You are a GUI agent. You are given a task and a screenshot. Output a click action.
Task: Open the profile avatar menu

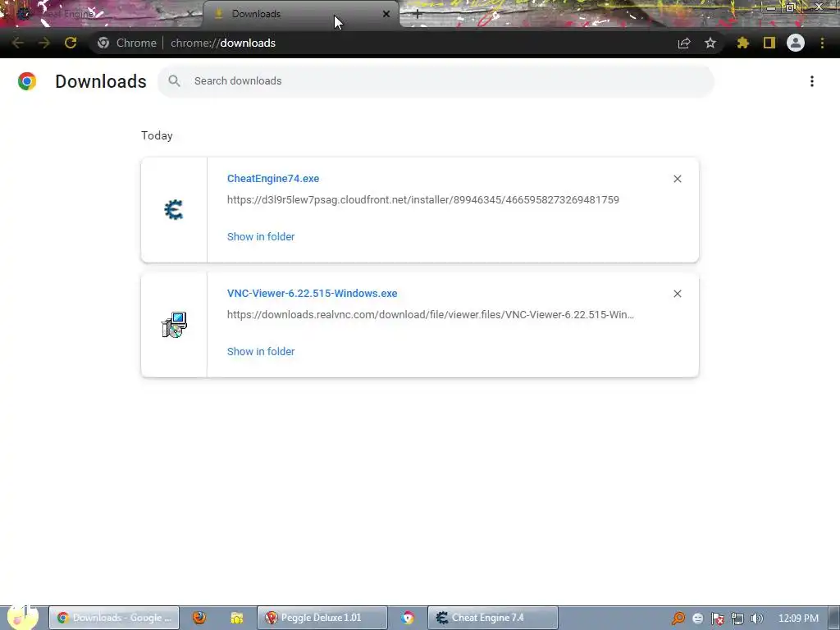(x=796, y=43)
